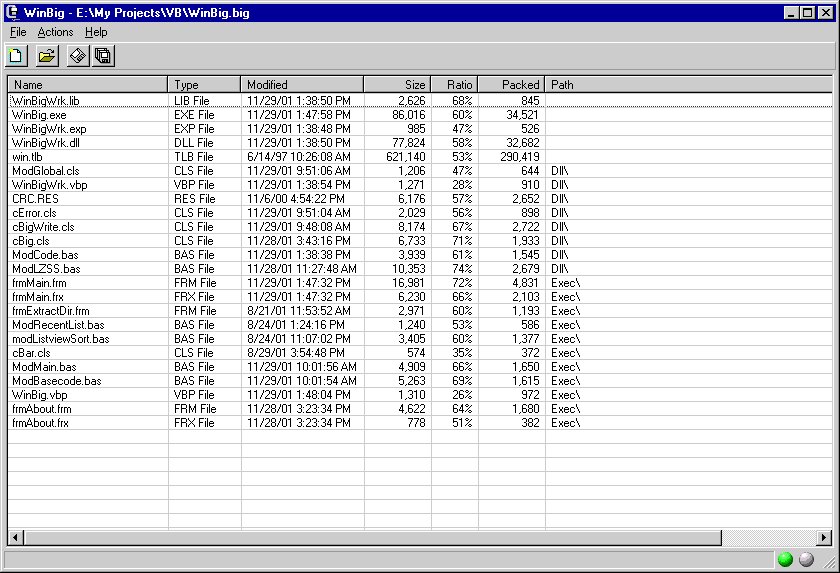The height and width of the screenshot is (573, 840).
Task: Click the horizontal scrollbar left arrow
Action: (x=15, y=538)
